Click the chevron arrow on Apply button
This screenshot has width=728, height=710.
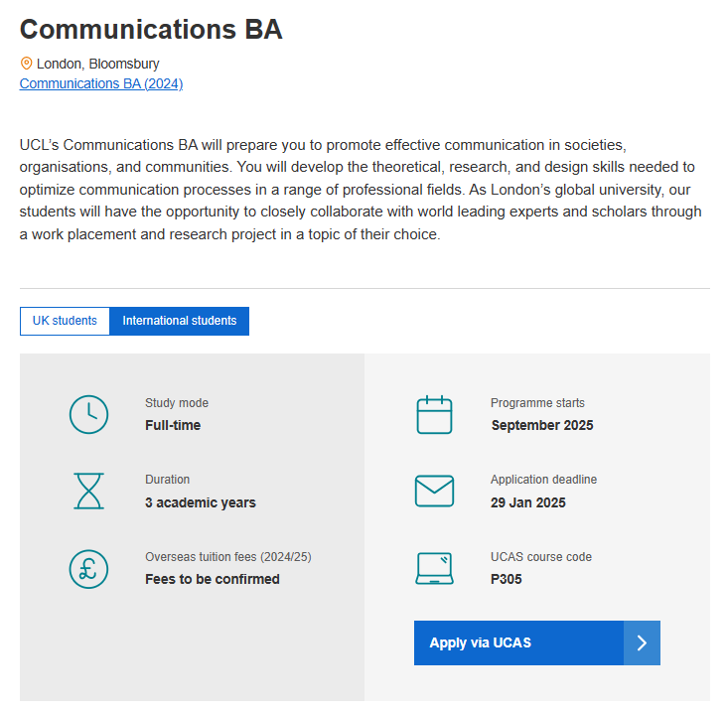[642, 642]
